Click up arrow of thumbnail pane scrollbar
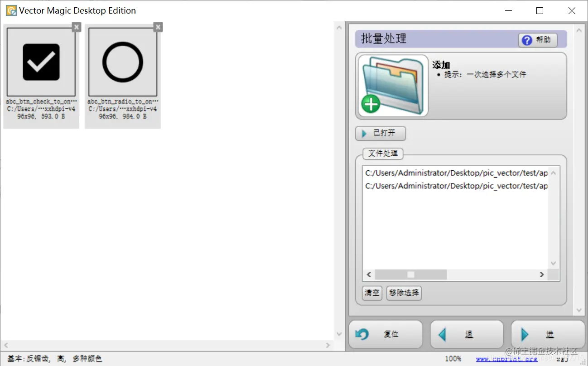The width and height of the screenshot is (588, 366). point(339,28)
